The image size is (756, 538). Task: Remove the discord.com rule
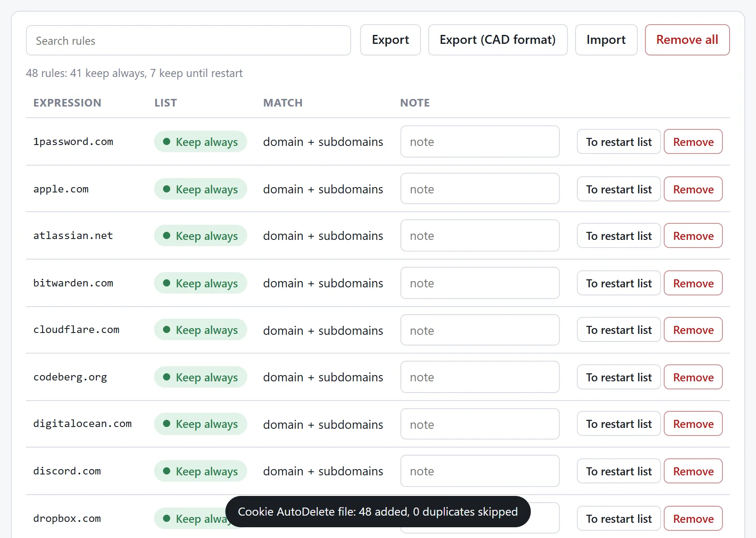pyautogui.click(x=693, y=471)
